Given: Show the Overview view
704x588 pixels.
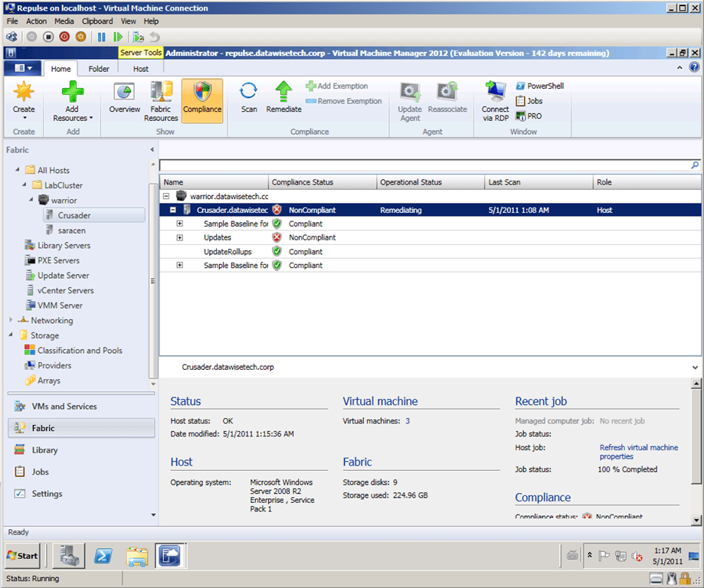Looking at the screenshot, I should tap(124, 97).
